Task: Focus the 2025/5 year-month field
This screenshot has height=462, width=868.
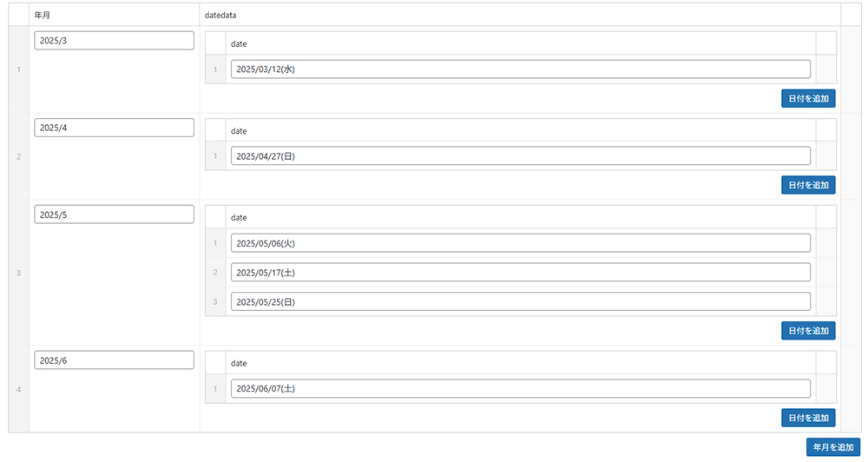Action: tap(114, 214)
